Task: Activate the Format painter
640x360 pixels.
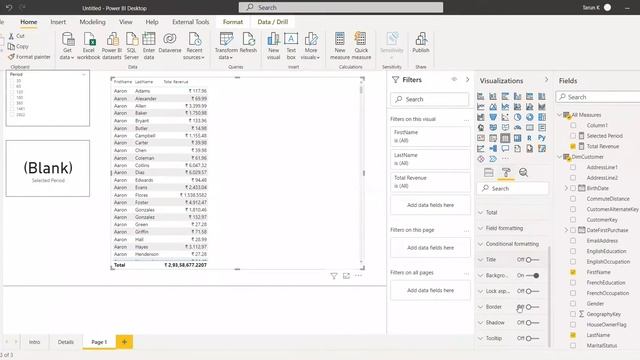Action: click(x=29, y=57)
